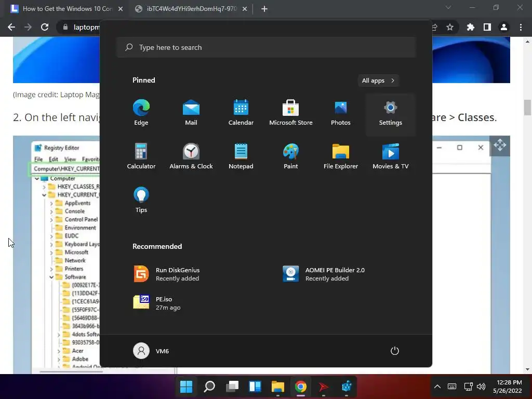Screen dimensions: 532x399
Task: Bookmark this page with the star icon
Action: pyautogui.click(x=450, y=27)
